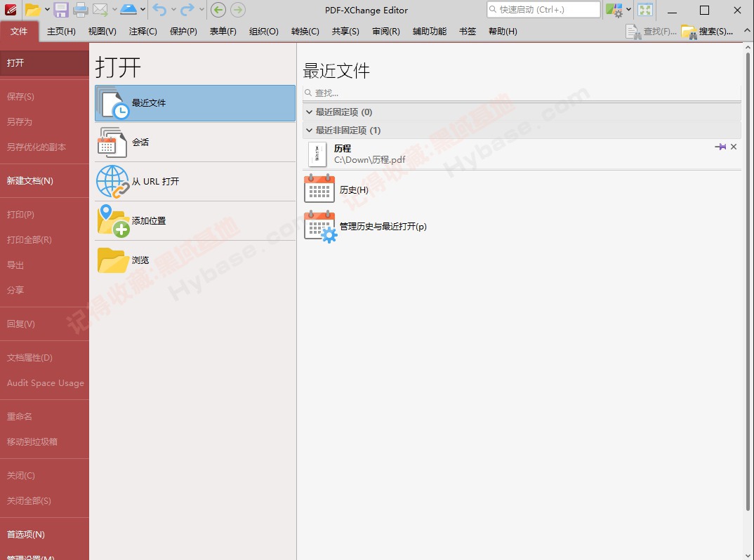The height and width of the screenshot is (560, 754).
Task: Pin the 历程 file with the pushpin
Action: click(x=720, y=147)
